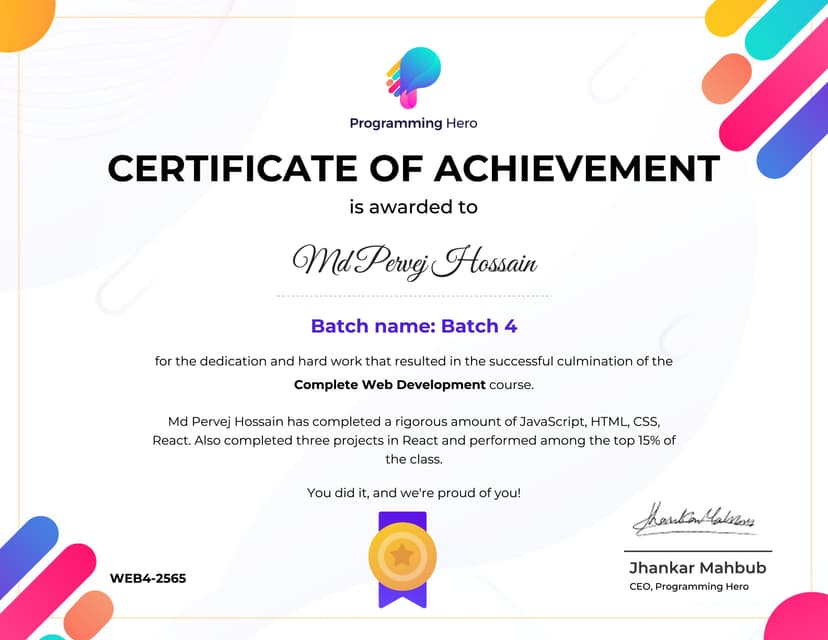Click the orange circle in top-left corner
The image size is (828, 640).
click(x=22, y=20)
